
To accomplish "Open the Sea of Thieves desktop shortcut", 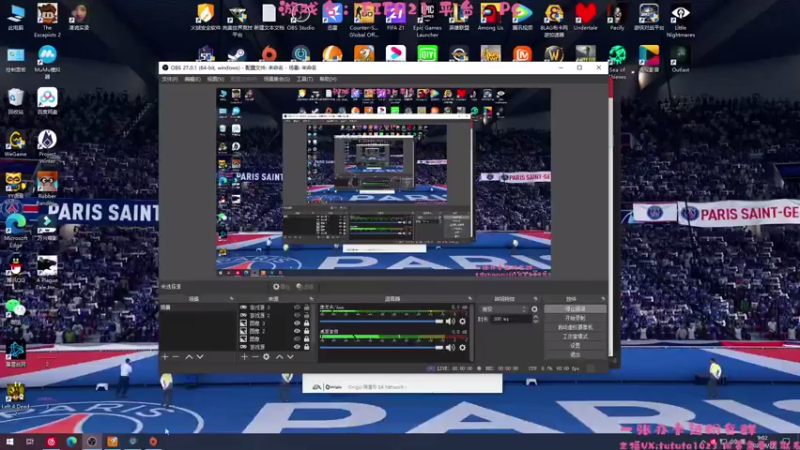I will (x=617, y=62).
